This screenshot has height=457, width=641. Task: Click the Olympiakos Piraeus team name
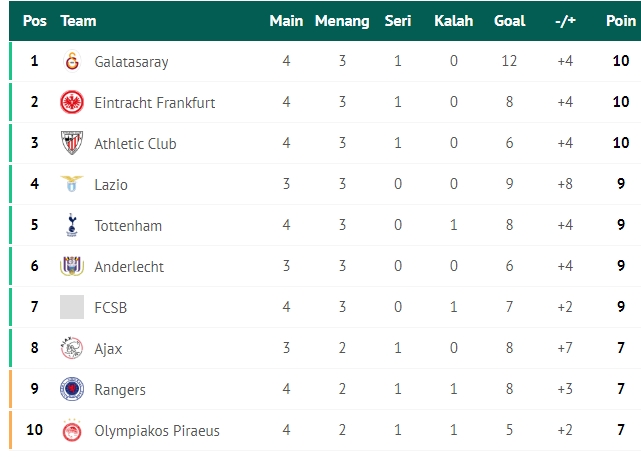pos(157,430)
